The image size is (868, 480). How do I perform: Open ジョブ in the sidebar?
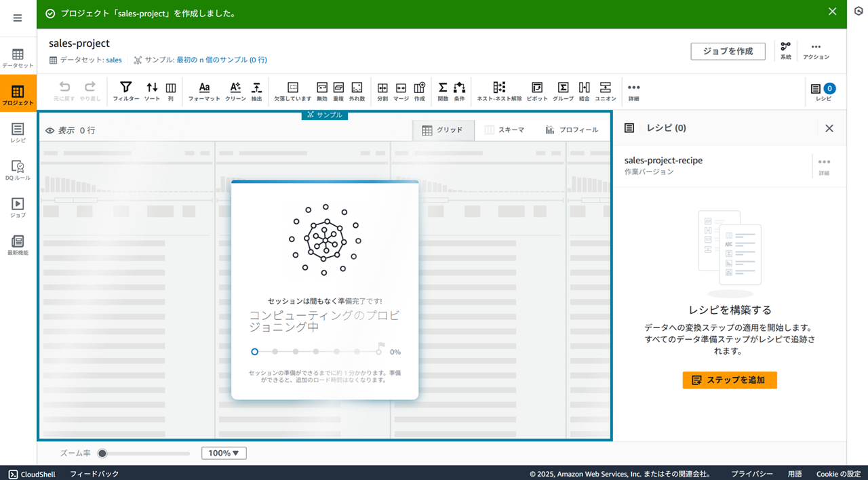click(18, 207)
